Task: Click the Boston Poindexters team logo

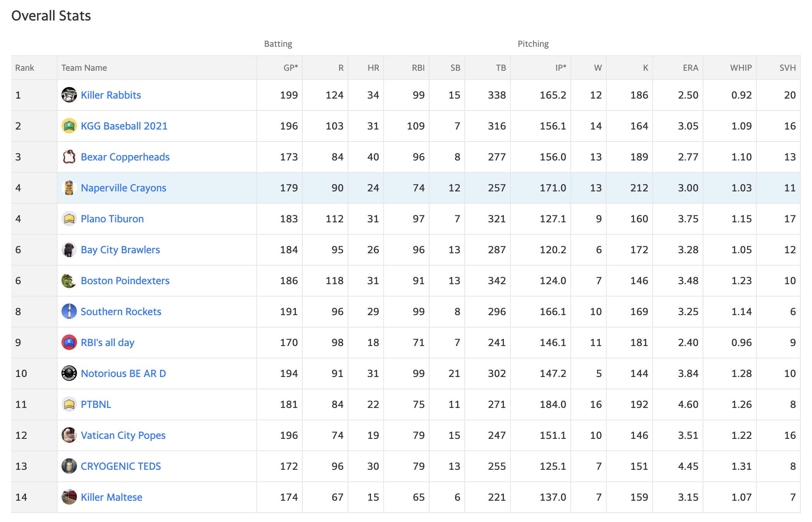Action: (69, 280)
